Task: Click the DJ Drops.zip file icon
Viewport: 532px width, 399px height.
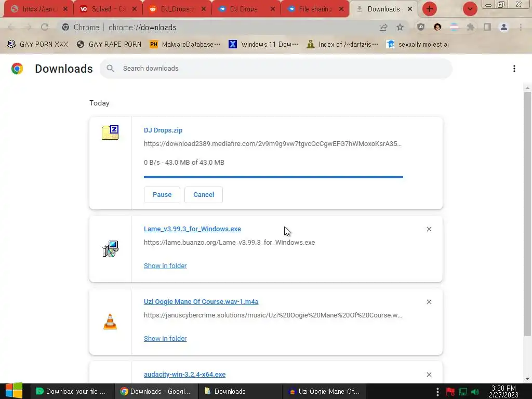Action: [x=110, y=132]
